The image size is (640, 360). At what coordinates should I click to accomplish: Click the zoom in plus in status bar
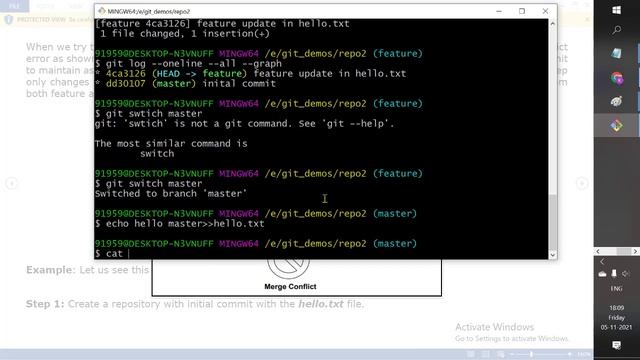pyautogui.click(x=569, y=354)
